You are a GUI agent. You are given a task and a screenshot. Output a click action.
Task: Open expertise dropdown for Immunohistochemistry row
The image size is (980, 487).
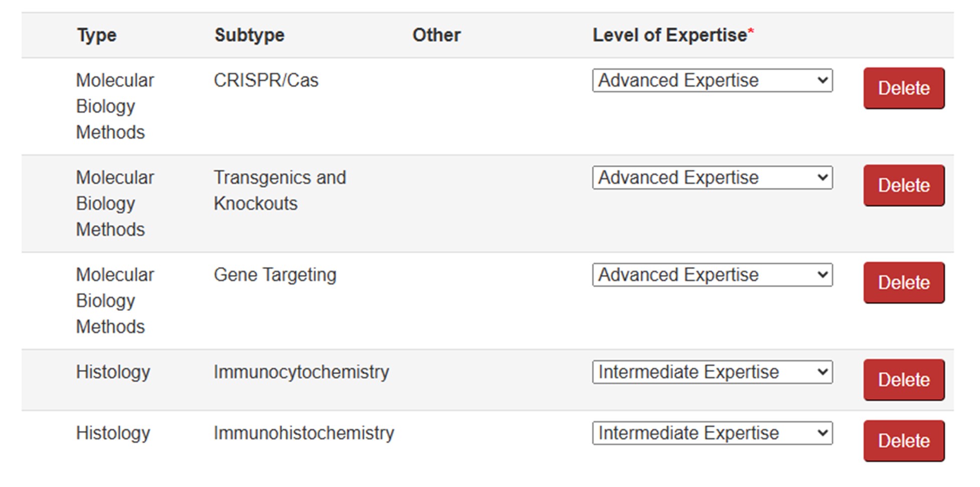click(712, 433)
